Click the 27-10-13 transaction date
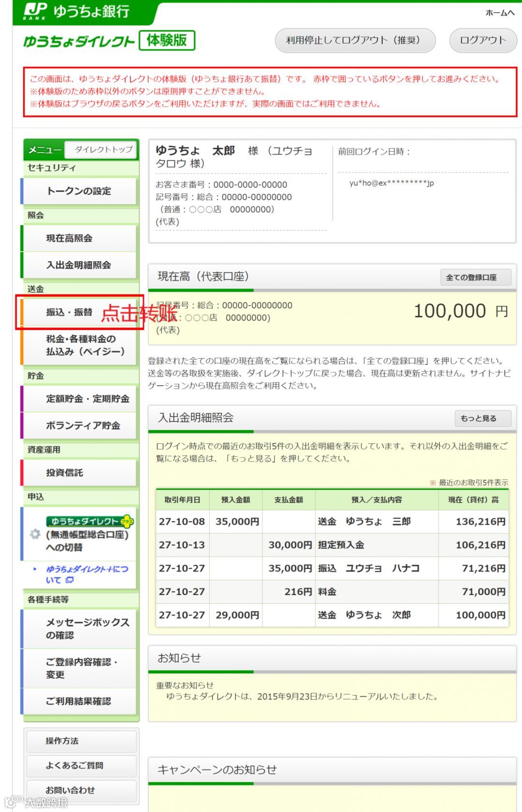Image resolution: width=522 pixels, height=812 pixels. [182, 545]
